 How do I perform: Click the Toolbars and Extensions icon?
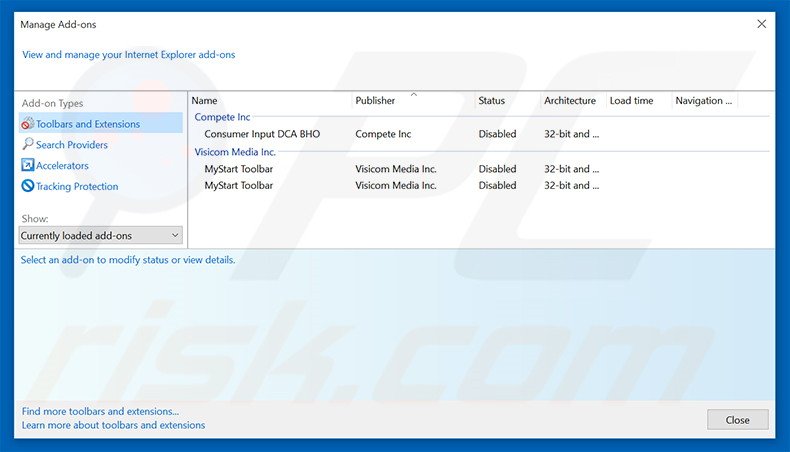coord(28,123)
